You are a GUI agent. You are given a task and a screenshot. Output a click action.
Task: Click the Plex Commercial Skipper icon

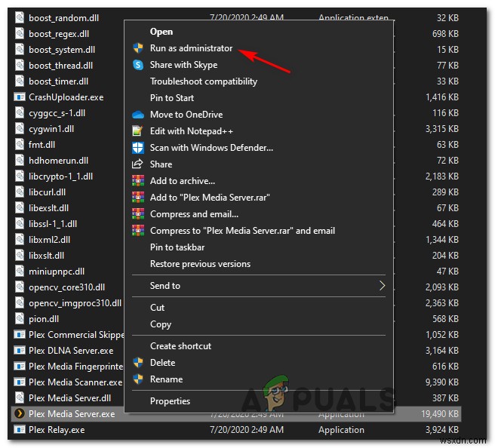click(x=20, y=334)
